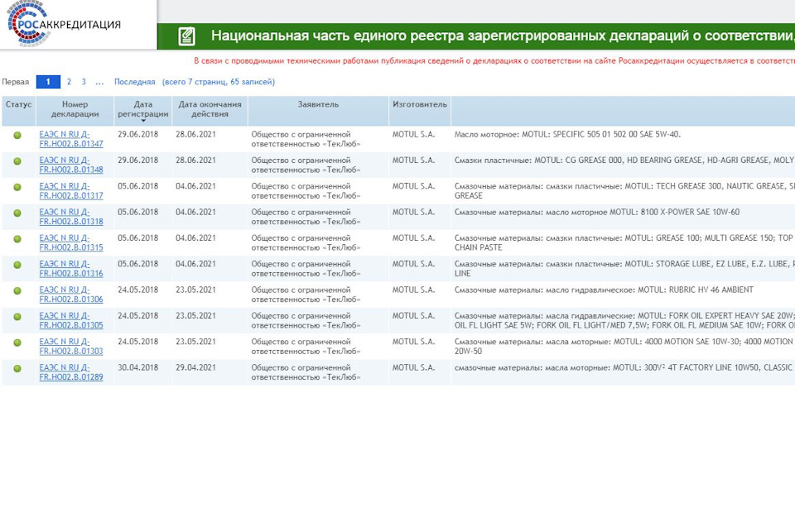Click expiry date 04.06.2021 in row 01317
Image resolution: width=795 pixels, height=532 pixels.
(x=195, y=186)
